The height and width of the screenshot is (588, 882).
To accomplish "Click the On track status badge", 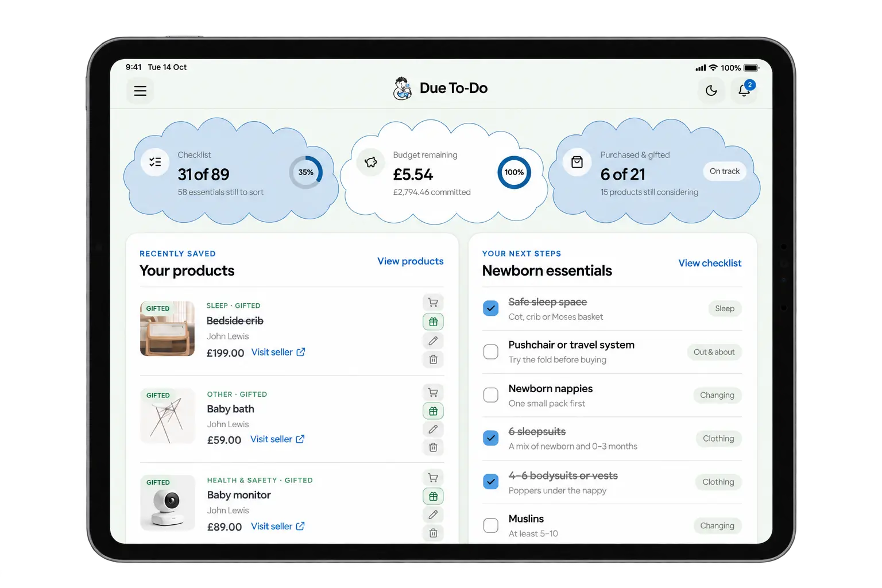I will coord(725,171).
